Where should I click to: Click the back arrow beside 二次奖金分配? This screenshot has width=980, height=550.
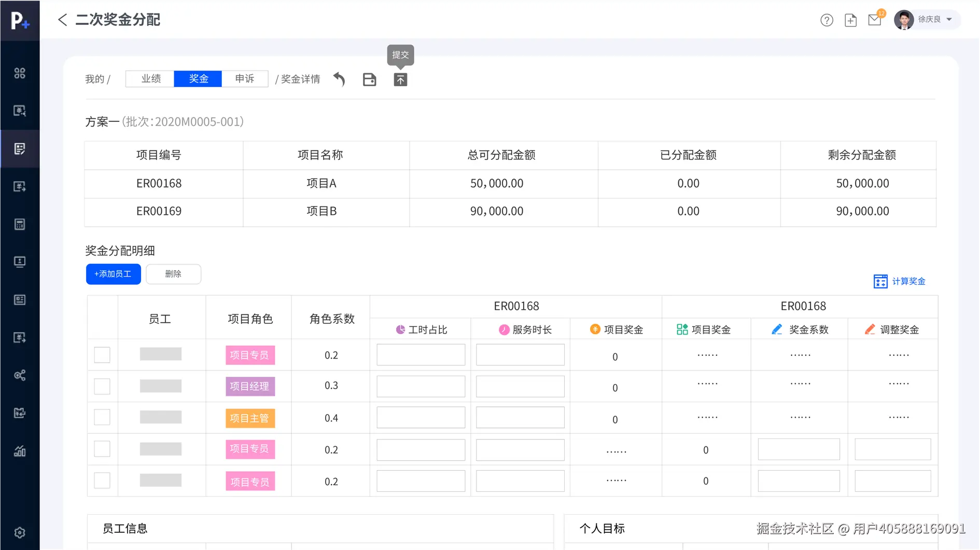pos(62,20)
